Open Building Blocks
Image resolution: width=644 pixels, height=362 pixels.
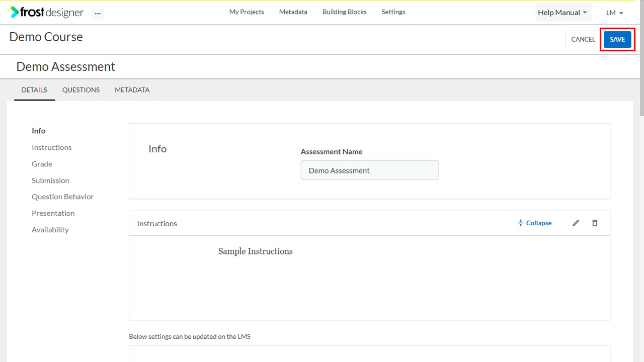(x=345, y=12)
